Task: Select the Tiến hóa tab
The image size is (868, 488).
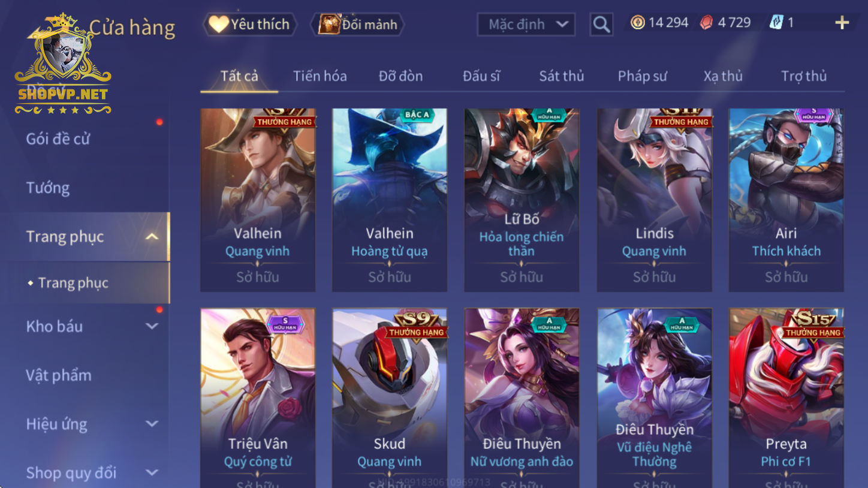Action: point(320,76)
